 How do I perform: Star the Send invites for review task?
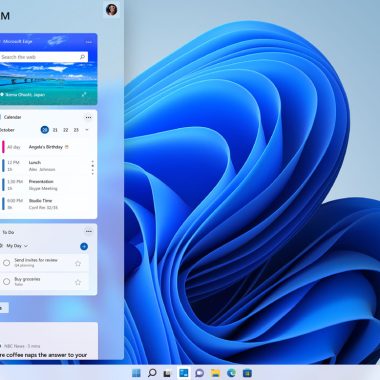click(x=78, y=263)
